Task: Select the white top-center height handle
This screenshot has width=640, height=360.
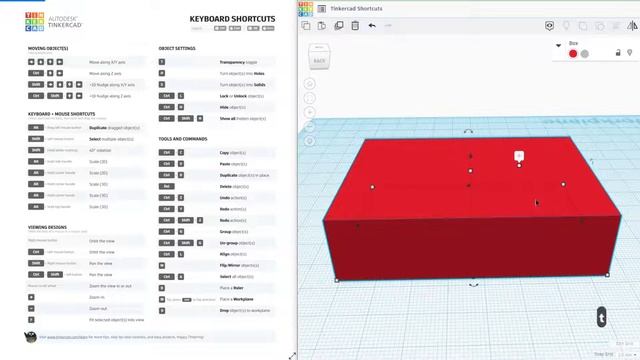Action: [470, 171]
